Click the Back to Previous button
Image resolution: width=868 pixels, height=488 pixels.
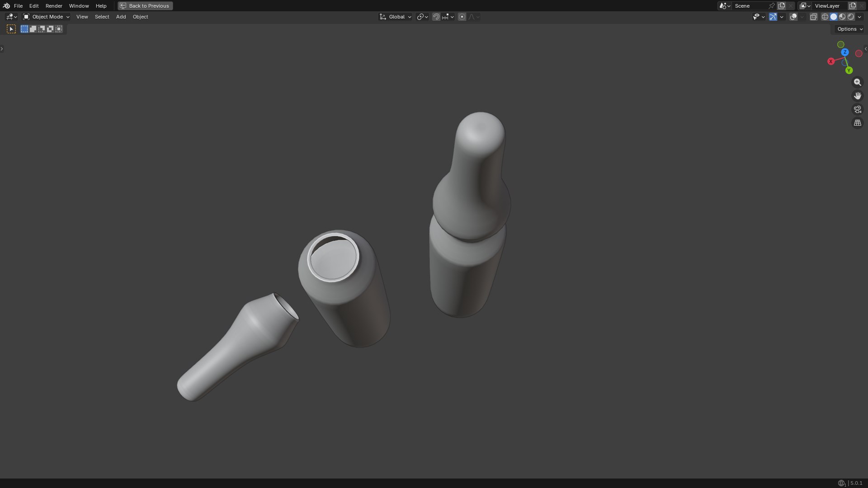[x=145, y=6]
